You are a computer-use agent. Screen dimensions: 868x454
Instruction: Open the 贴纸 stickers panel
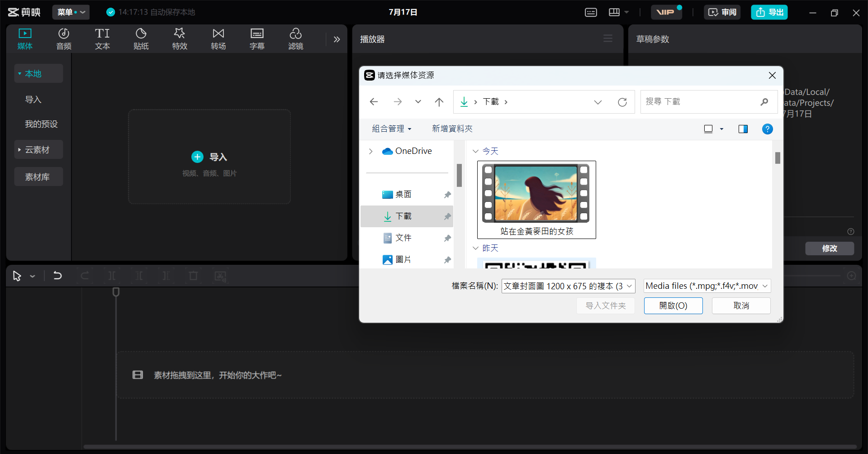tap(141, 39)
